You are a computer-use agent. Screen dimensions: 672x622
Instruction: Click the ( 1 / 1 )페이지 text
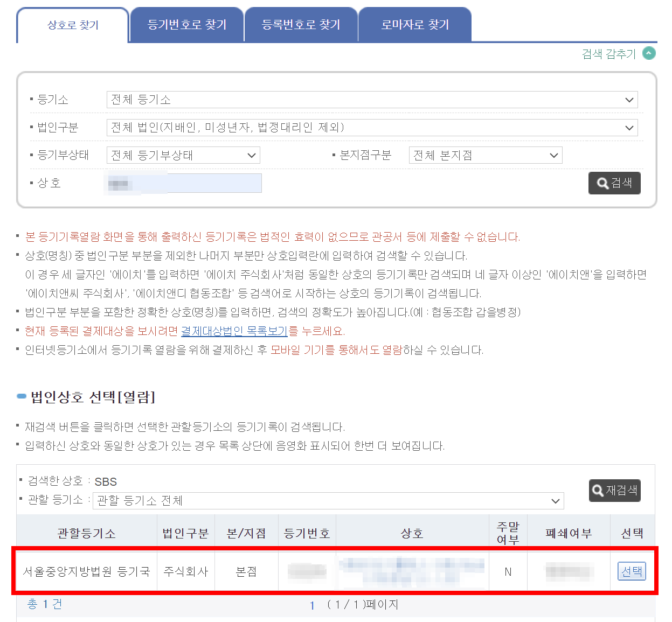363,605
